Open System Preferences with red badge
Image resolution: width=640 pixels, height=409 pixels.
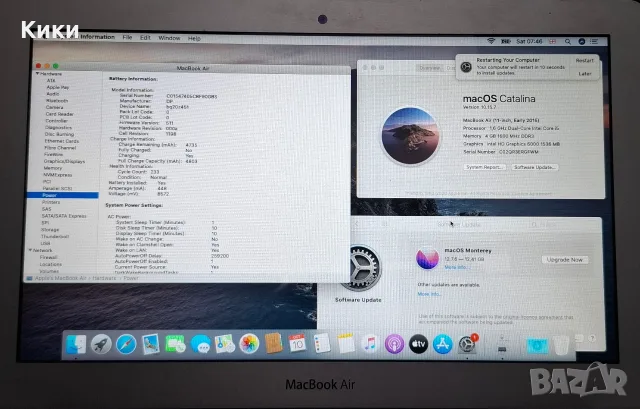coord(467,344)
